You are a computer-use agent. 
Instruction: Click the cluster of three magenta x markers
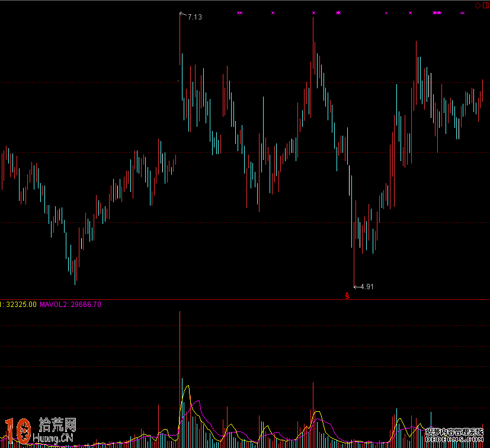(x=437, y=12)
